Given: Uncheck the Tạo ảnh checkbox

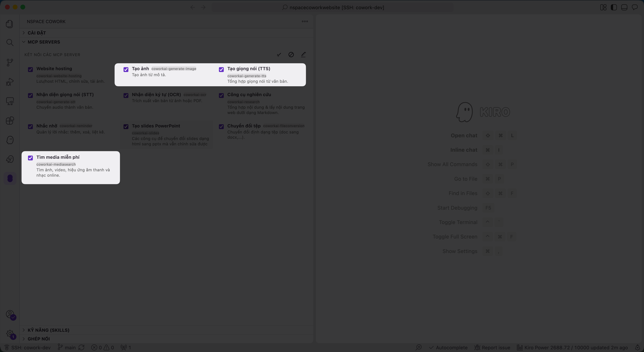Looking at the screenshot, I should [126, 69].
